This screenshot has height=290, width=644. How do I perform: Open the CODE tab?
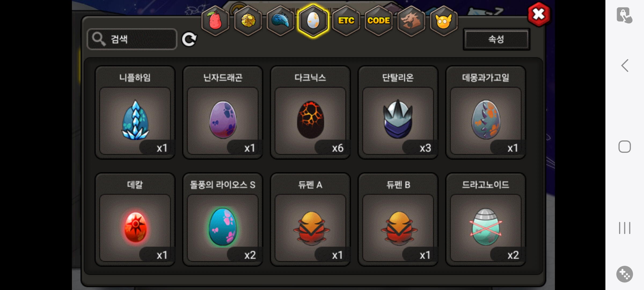[379, 21]
